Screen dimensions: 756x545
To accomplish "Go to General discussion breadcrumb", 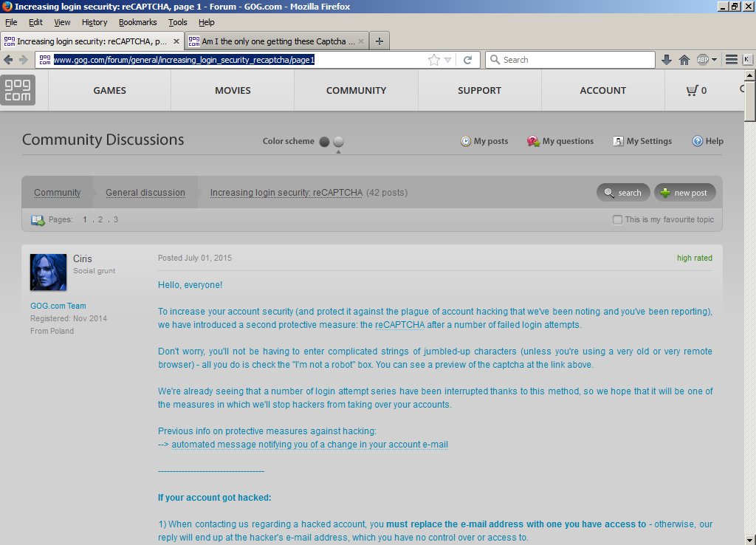I will [x=145, y=193].
